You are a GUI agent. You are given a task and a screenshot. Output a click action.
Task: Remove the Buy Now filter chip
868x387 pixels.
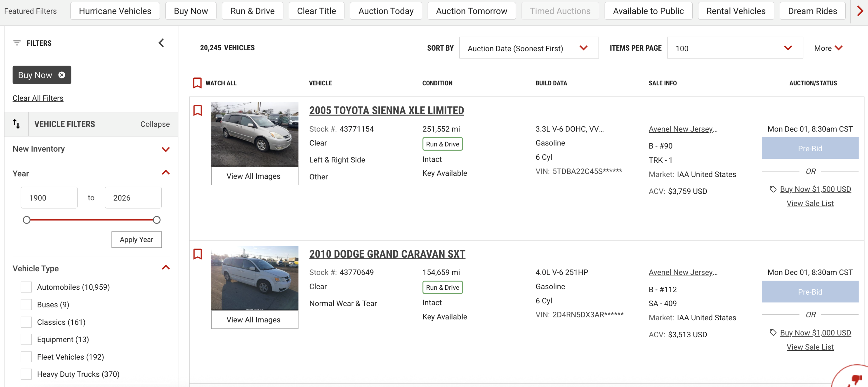[x=62, y=75]
